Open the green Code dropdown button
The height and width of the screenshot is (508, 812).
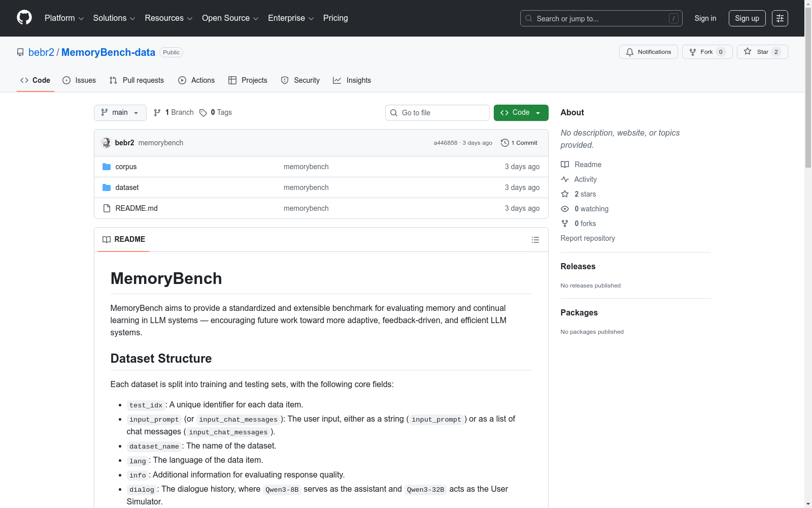click(x=521, y=113)
